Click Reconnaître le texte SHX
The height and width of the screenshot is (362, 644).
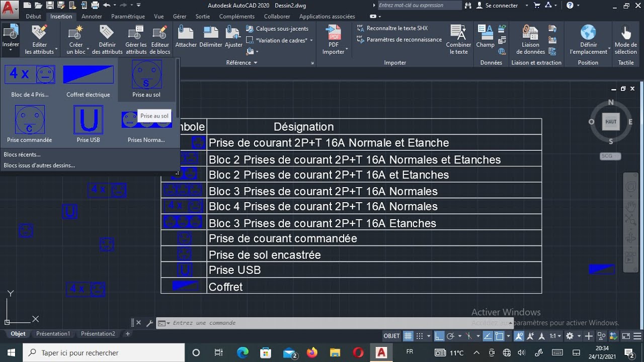click(392, 29)
